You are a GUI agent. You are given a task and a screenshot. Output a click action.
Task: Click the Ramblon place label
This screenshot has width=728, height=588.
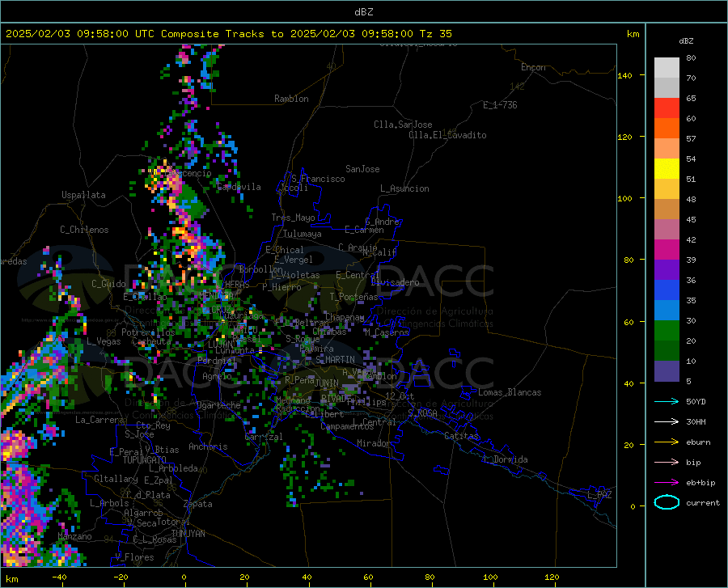tap(291, 99)
